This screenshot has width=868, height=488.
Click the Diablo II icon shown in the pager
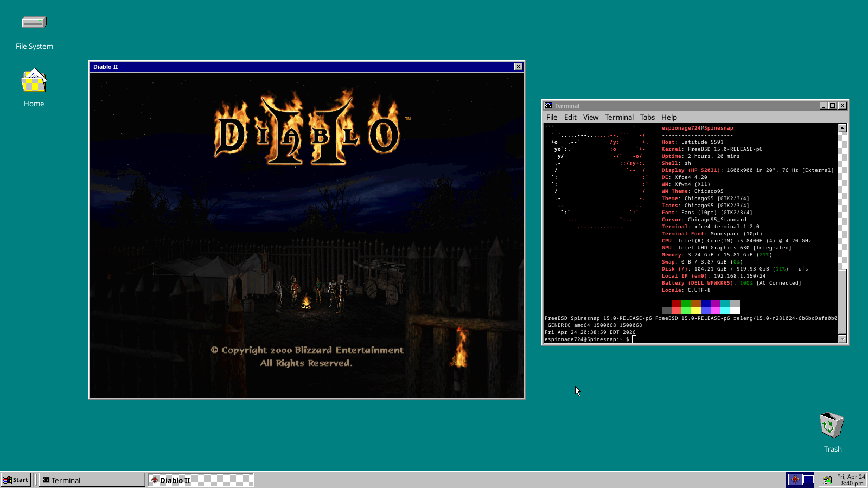pyautogui.click(x=795, y=480)
